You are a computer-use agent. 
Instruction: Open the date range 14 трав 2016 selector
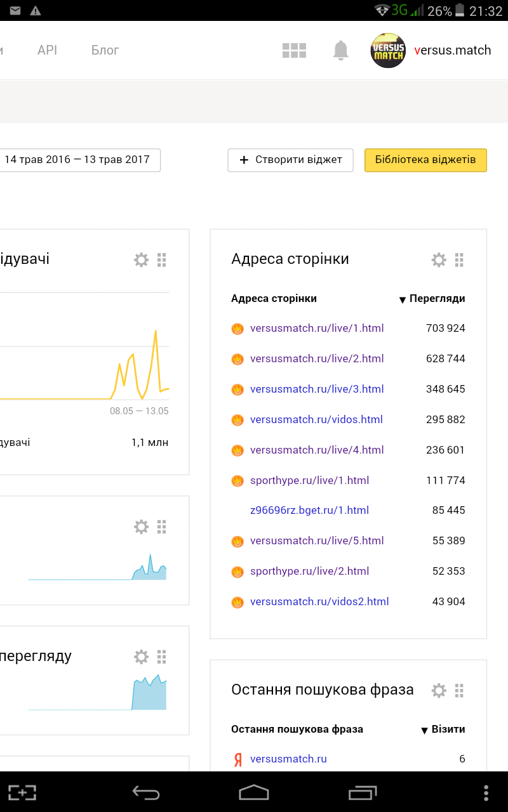point(77,160)
